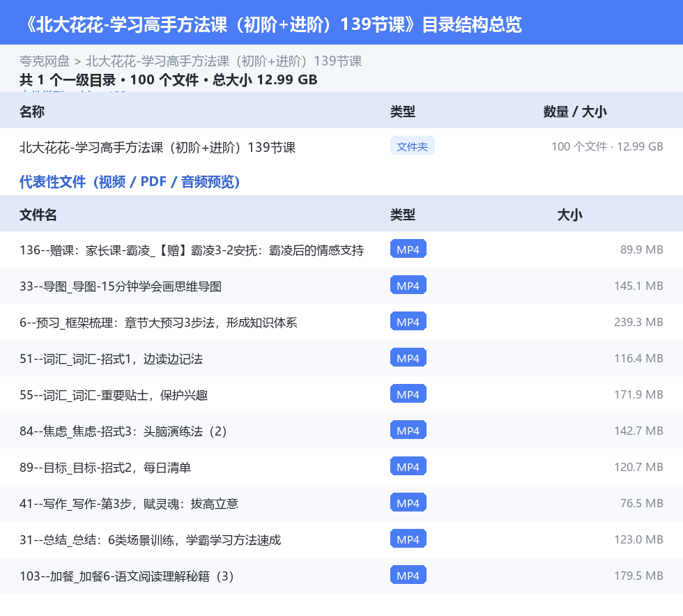The width and height of the screenshot is (683, 616).
Task: Select file 103--加餐_加餐6-语文阅读理解秘籍（3）
Action: tap(341, 575)
